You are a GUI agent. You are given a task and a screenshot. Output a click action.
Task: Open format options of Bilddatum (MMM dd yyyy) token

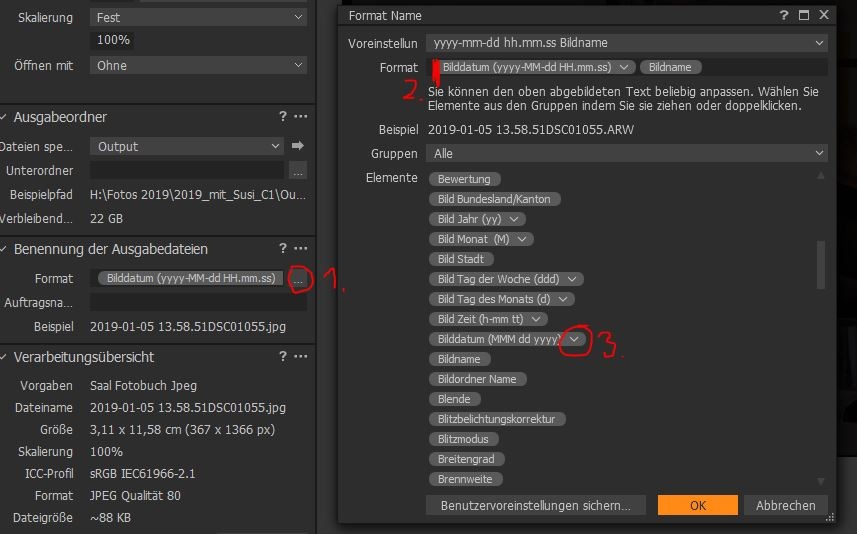point(575,339)
